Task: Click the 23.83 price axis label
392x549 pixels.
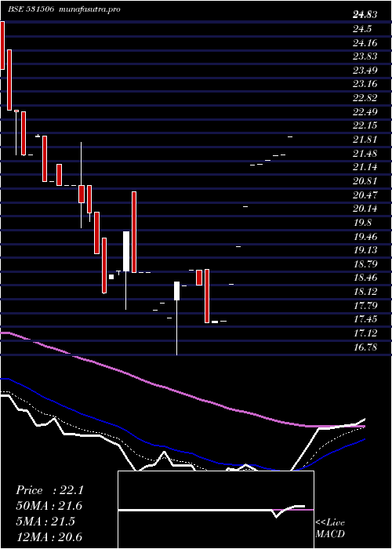Action: [x=365, y=56]
